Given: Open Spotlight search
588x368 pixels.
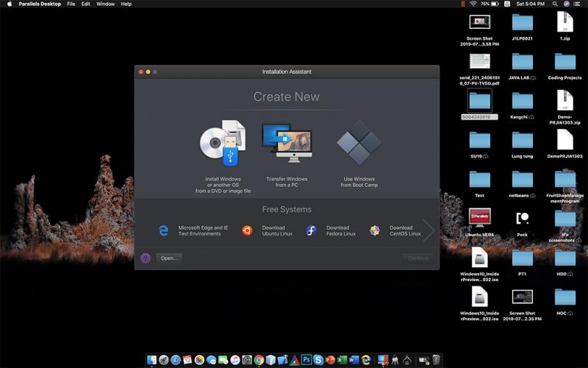Looking at the screenshot, I should [x=555, y=4].
